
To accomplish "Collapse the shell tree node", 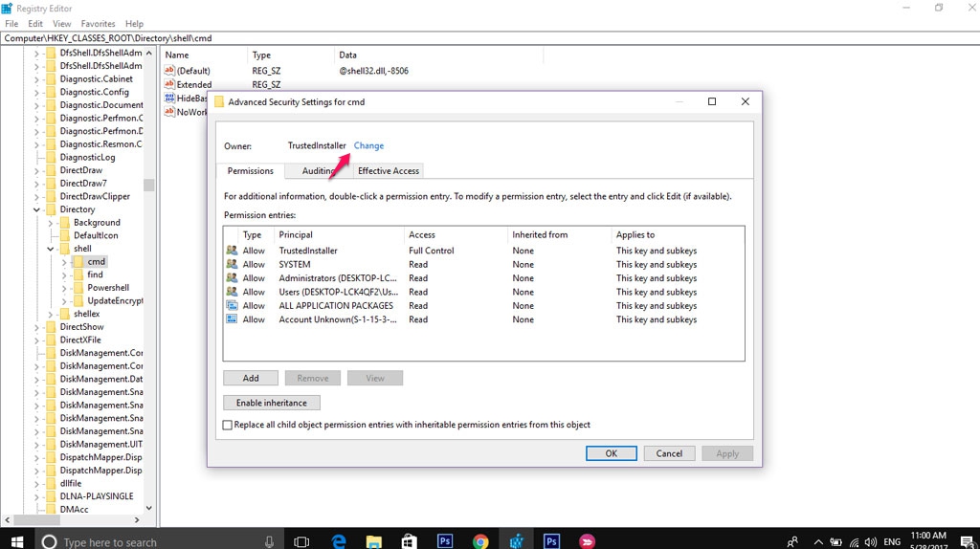I will click(x=51, y=249).
